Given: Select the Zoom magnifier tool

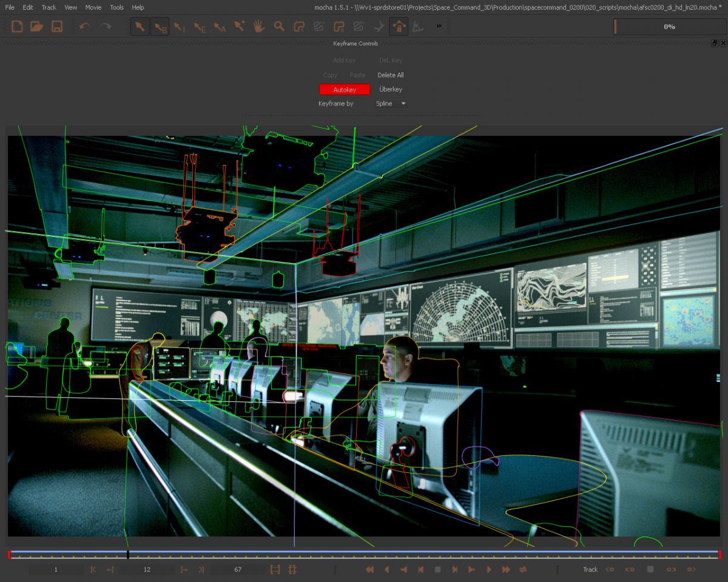Looking at the screenshot, I should [279, 27].
